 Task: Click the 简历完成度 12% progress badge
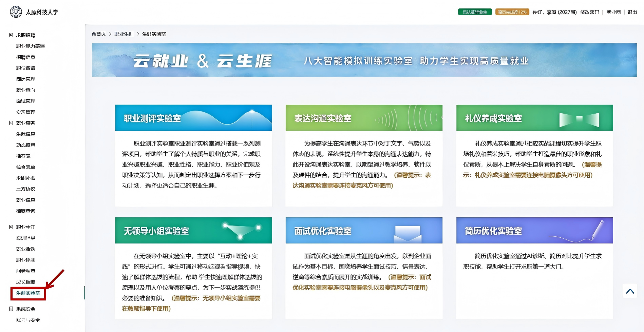[x=512, y=12]
